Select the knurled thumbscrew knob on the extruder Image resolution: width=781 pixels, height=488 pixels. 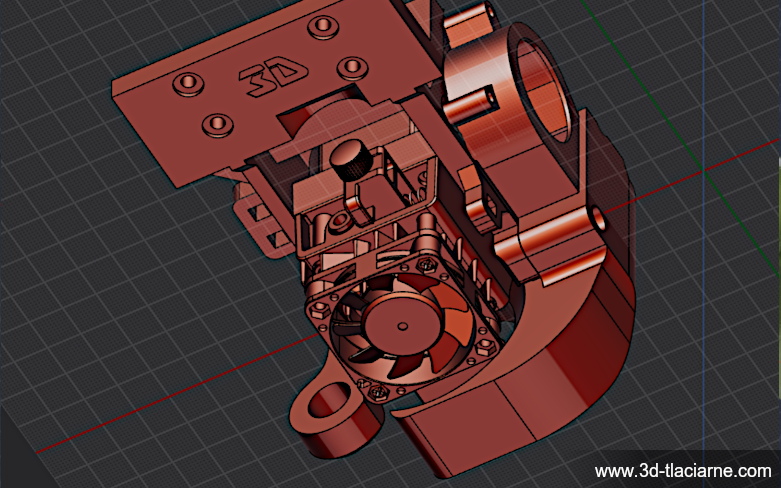[351, 160]
